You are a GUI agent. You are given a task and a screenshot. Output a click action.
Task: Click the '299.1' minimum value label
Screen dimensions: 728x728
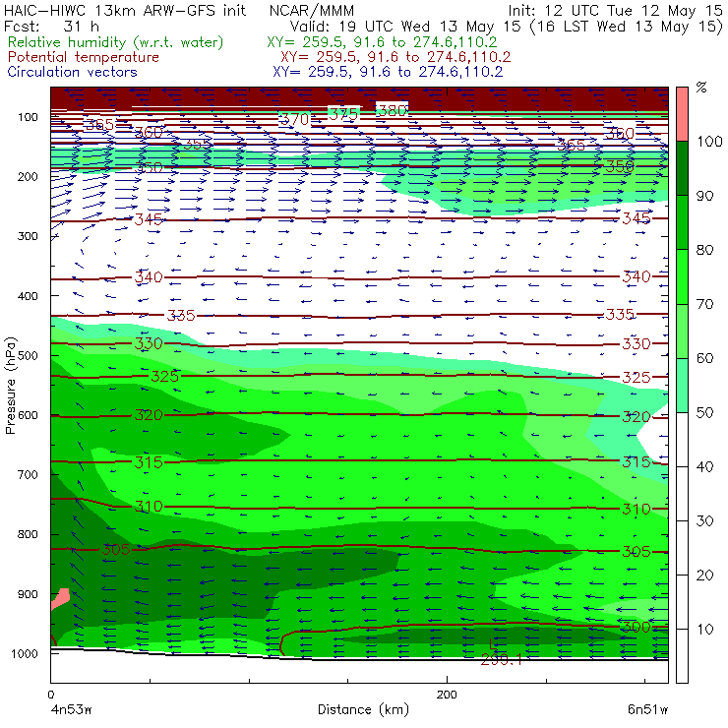tap(502, 659)
